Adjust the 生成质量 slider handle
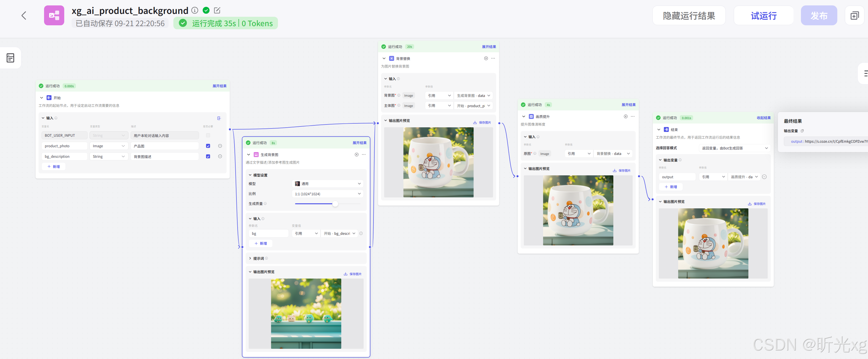This screenshot has height=359, width=868. (x=335, y=204)
